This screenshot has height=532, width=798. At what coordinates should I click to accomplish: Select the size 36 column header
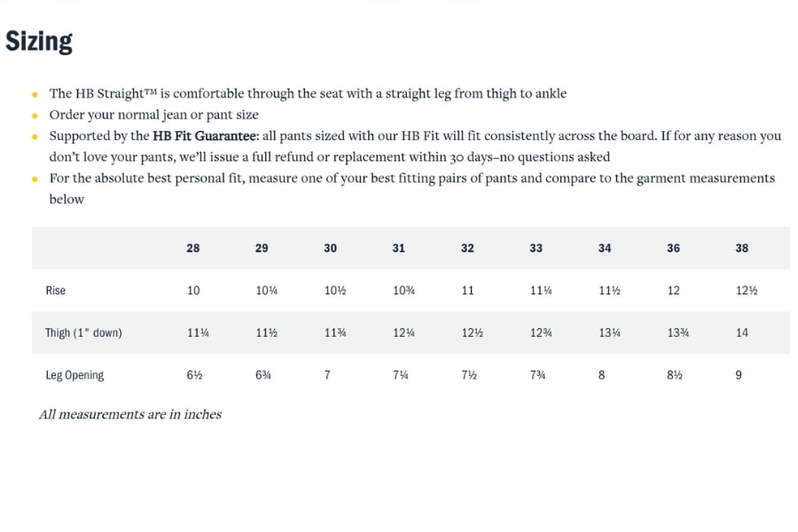(673, 248)
